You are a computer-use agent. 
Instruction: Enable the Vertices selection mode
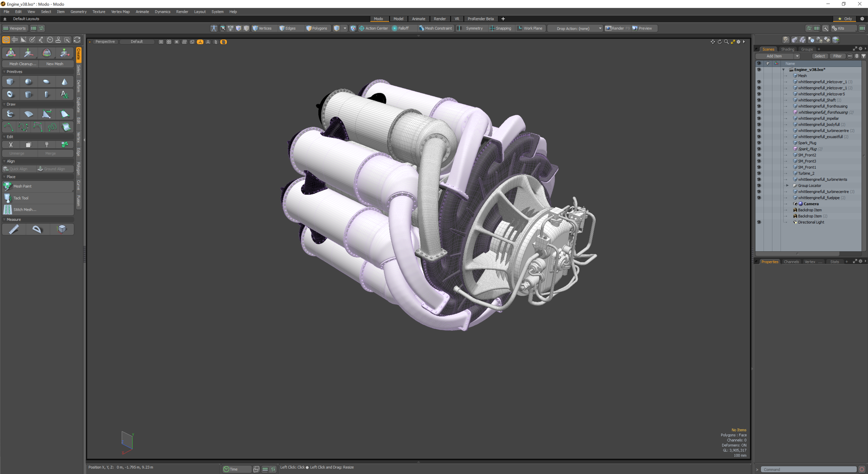click(x=263, y=28)
